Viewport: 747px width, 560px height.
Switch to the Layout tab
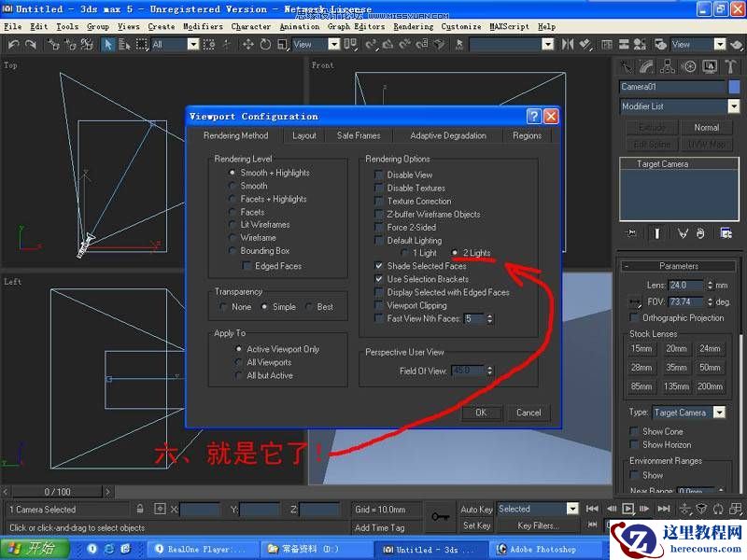tap(304, 135)
